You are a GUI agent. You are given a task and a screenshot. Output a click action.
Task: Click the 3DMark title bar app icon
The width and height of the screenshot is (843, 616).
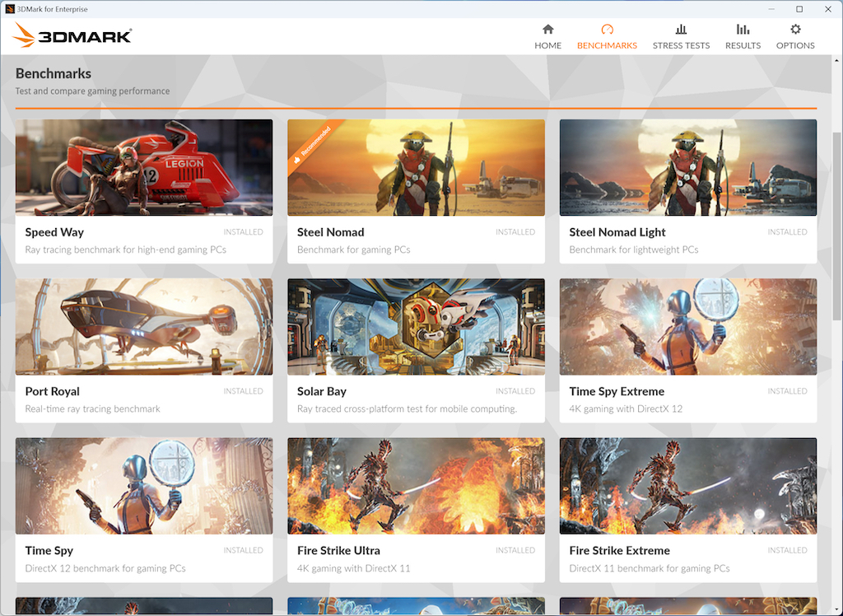pos(10,9)
